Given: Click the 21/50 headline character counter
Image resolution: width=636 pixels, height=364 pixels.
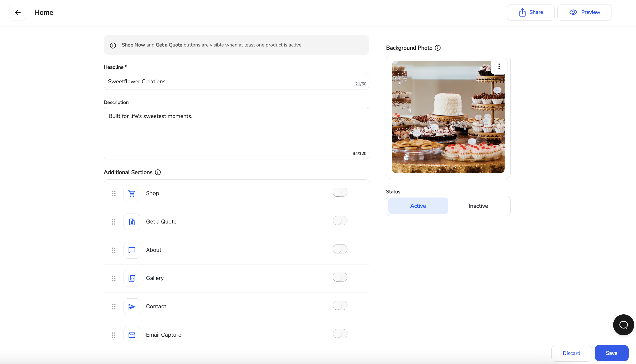Looking at the screenshot, I should (361, 84).
